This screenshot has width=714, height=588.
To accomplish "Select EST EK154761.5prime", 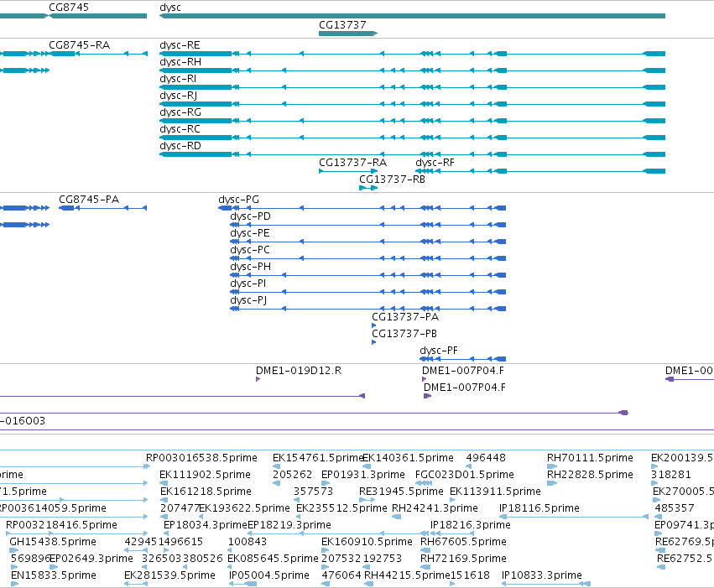I will [x=318, y=458].
